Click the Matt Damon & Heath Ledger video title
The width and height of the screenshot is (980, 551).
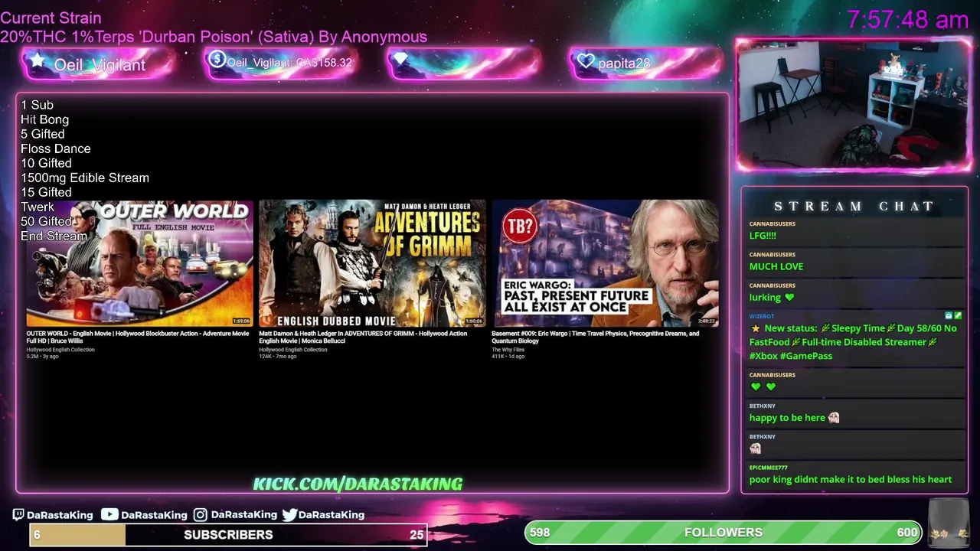click(363, 337)
